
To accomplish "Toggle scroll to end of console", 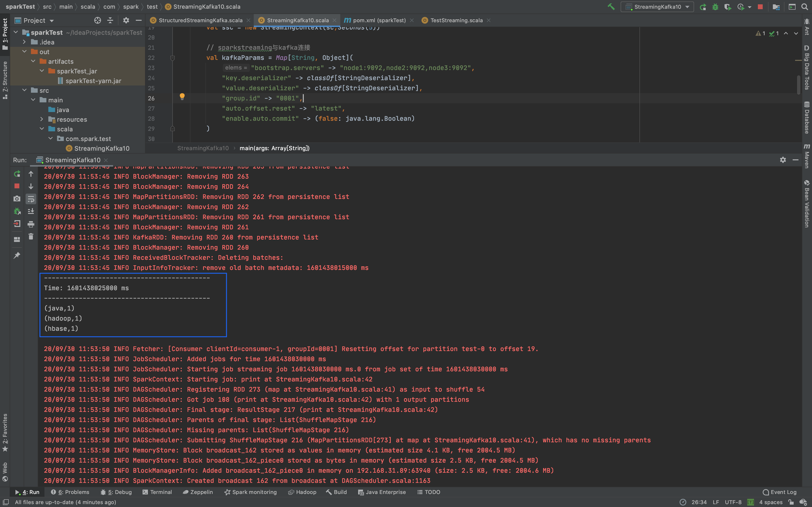I will [31, 211].
